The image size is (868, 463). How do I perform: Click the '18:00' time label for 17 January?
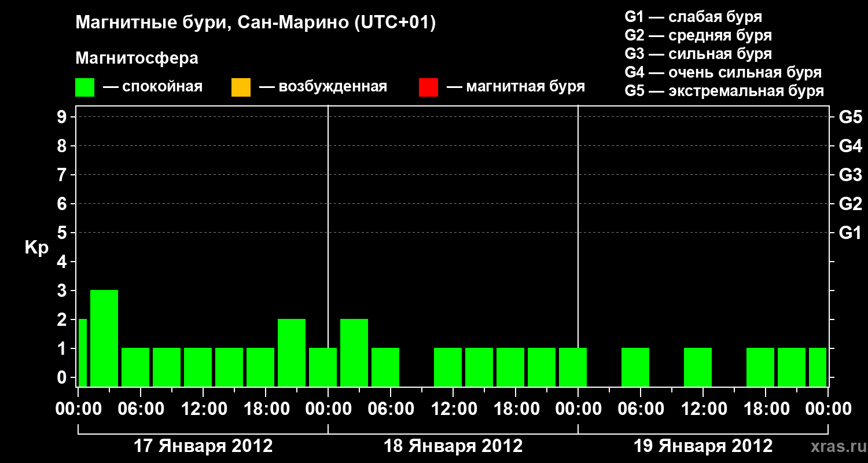click(266, 409)
